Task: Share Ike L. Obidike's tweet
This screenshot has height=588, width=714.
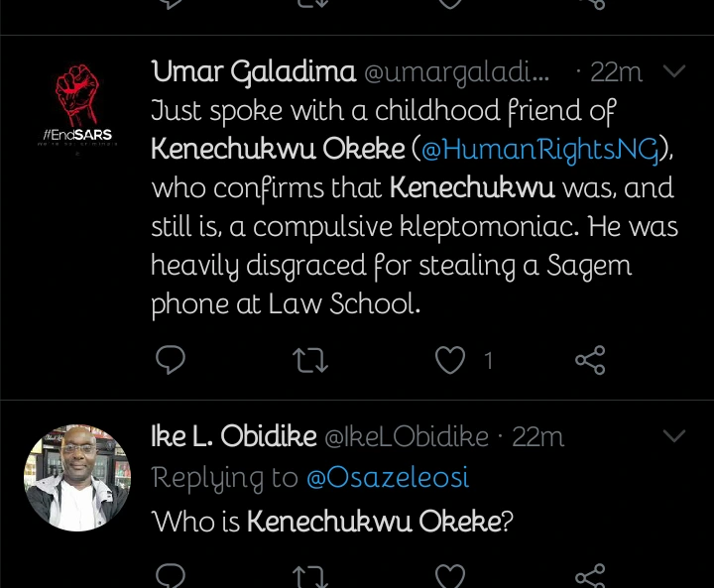Action: [591, 575]
